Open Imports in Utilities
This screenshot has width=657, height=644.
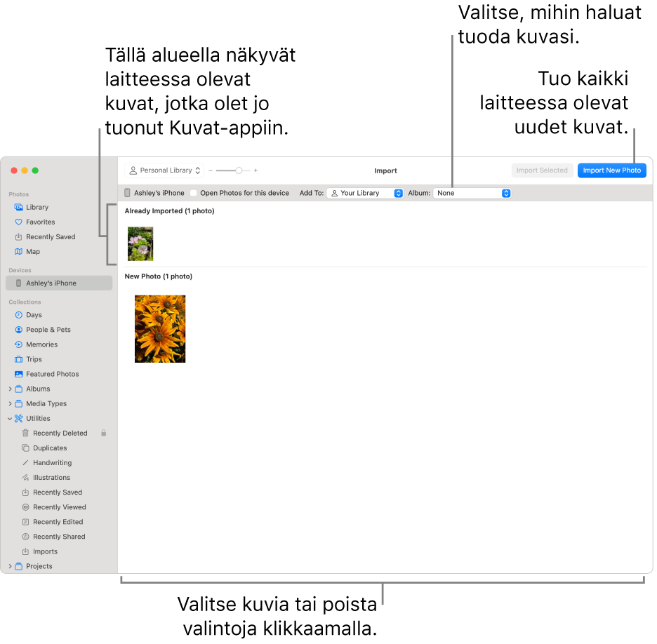pyautogui.click(x=59, y=553)
